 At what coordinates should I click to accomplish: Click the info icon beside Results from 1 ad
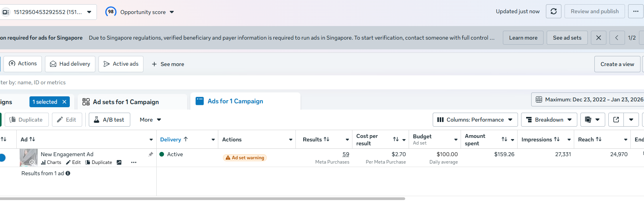68,173
